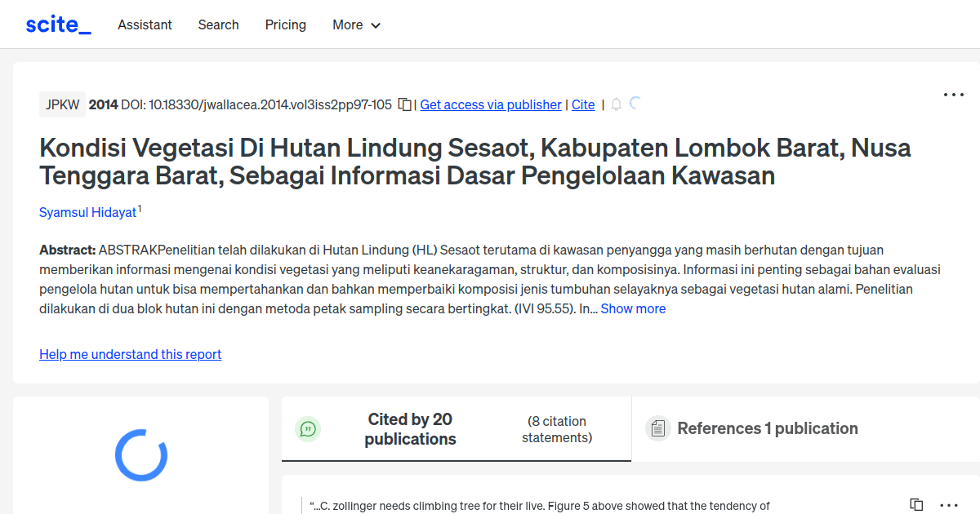Click the green citation quote icon
This screenshot has width=980, height=514.
point(308,429)
